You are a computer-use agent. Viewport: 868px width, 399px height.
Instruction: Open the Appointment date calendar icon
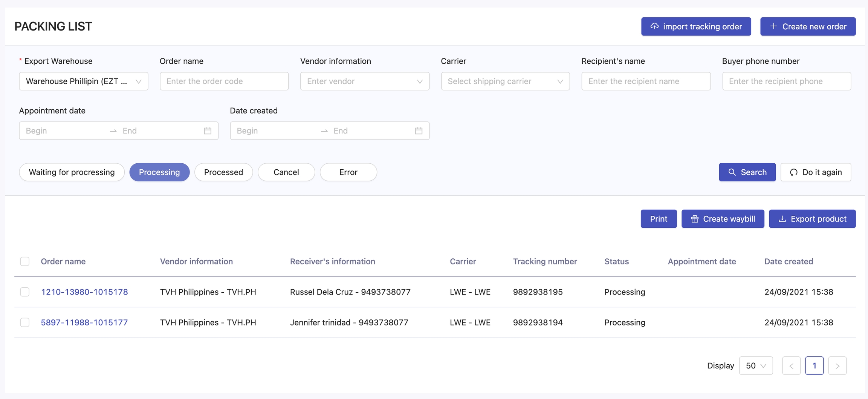click(x=208, y=131)
